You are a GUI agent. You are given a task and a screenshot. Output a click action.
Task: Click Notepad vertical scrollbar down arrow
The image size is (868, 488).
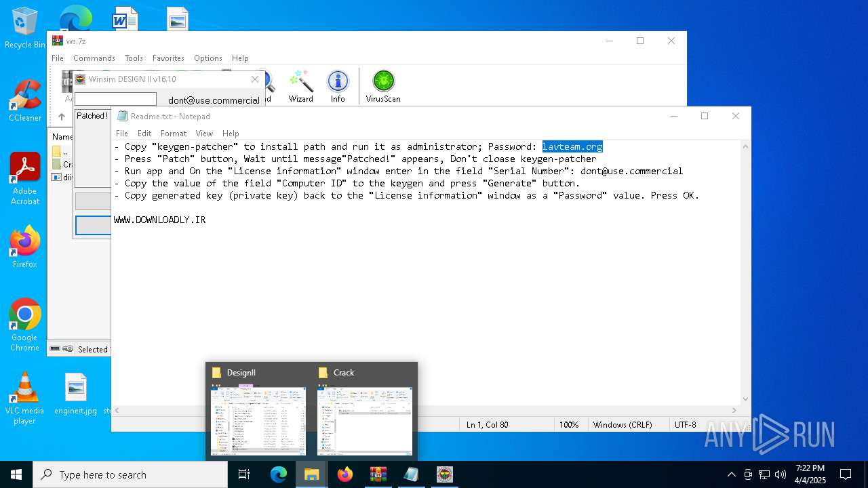pos(745,399)
